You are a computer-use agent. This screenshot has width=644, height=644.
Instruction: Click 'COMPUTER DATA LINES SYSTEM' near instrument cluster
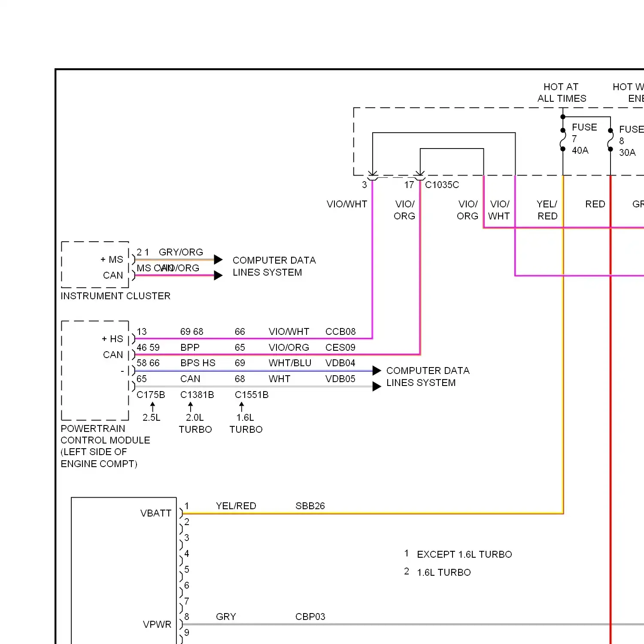[274, 266]
